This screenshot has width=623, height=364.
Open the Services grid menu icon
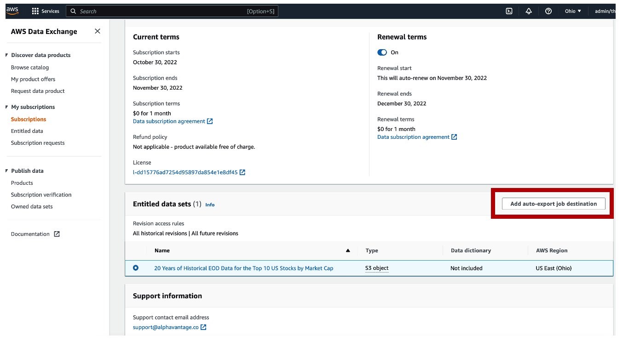35,11
